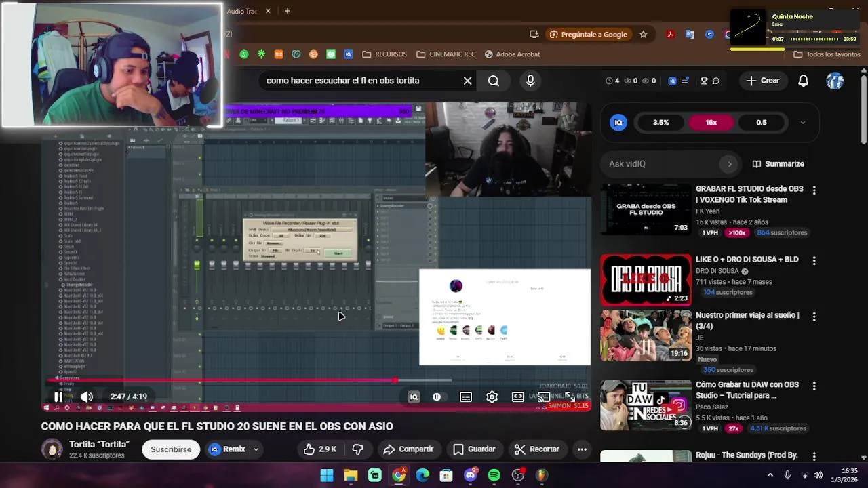Switch to theater mode view
Image resolution: width=868 pixels, height=488 pixels.
point(518,397)
